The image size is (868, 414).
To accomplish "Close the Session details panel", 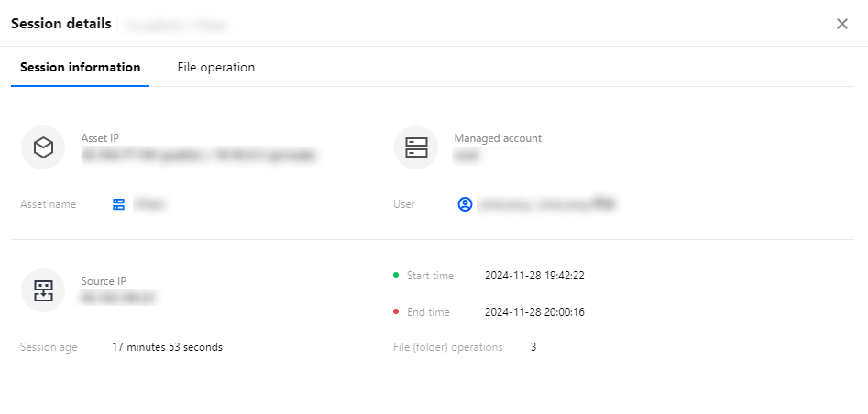I will coord(841,24).
